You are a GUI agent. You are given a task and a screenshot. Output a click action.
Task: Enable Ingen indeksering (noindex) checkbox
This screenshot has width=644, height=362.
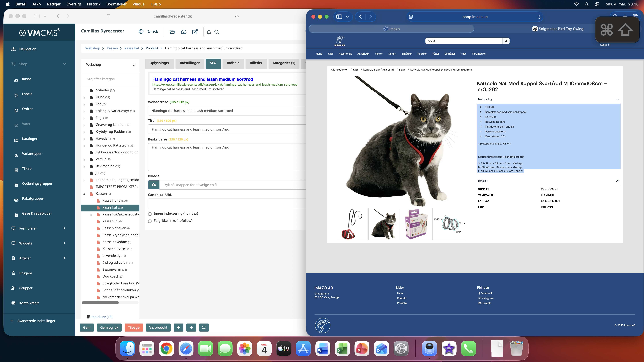pyautogui.click(x=150, y=214)
